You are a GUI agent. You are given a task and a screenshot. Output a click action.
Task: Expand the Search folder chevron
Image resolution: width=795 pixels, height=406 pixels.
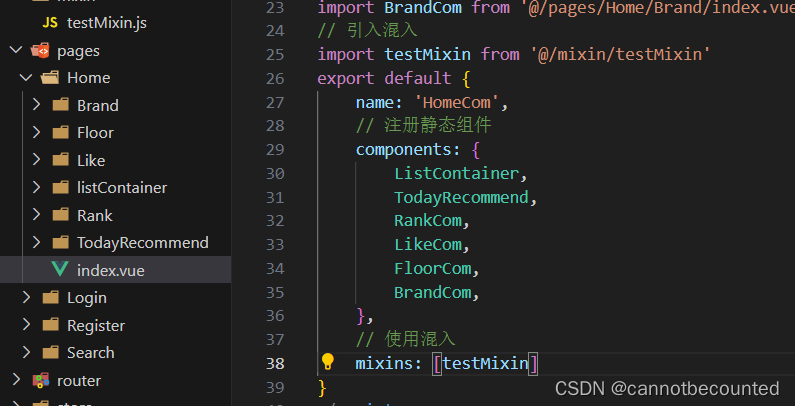[26, 352]
